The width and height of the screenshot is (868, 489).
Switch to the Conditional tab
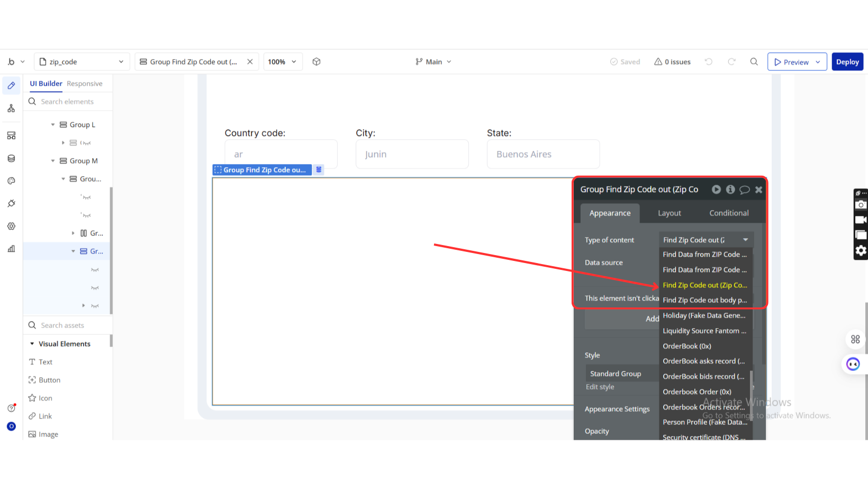coord(728,213)
